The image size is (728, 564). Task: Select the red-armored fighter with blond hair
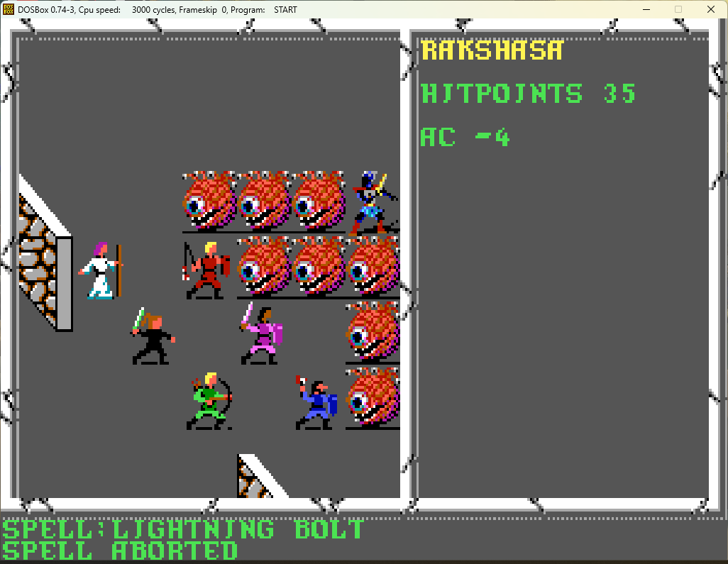pos(207,270)
